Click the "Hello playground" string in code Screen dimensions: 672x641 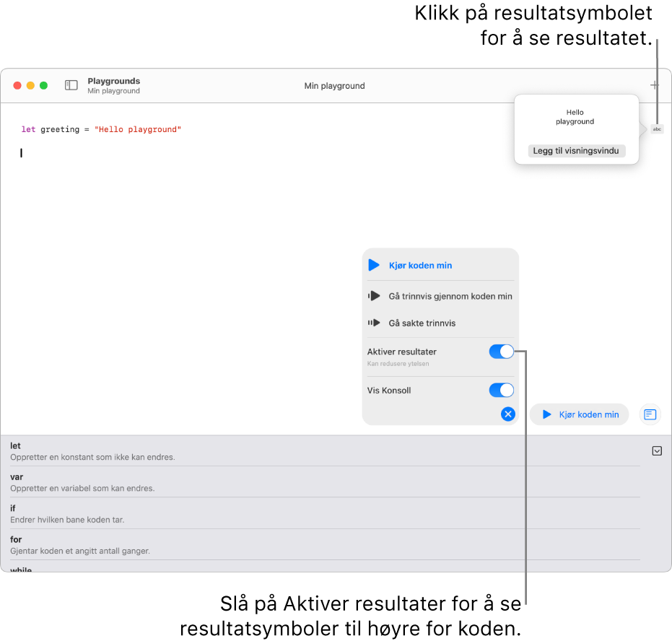pos(138,129)
